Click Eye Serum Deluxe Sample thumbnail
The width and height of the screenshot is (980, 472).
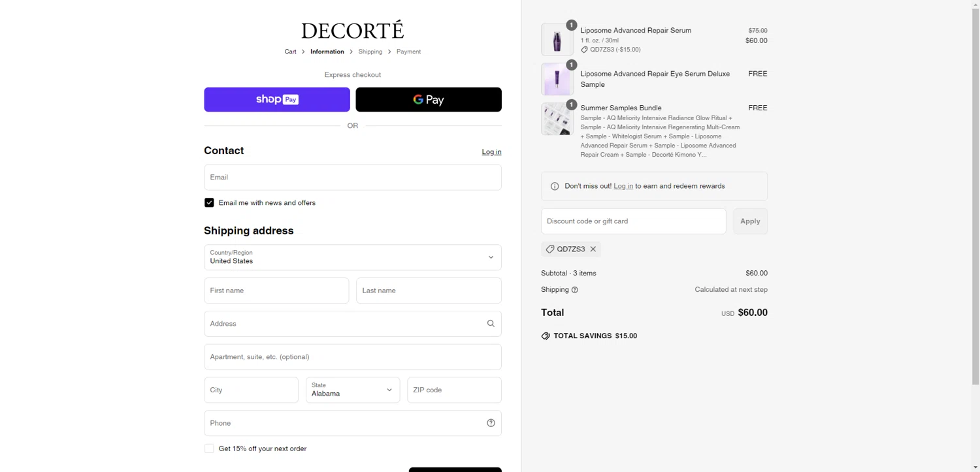pyautogui.click(x=557, y=79)
